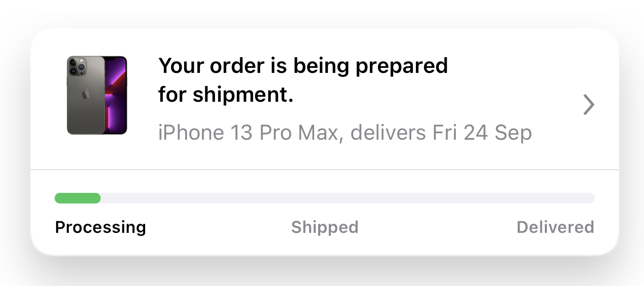Select the Delivered status label
This screenshot has width=644, height=286.
pos(555,227)
